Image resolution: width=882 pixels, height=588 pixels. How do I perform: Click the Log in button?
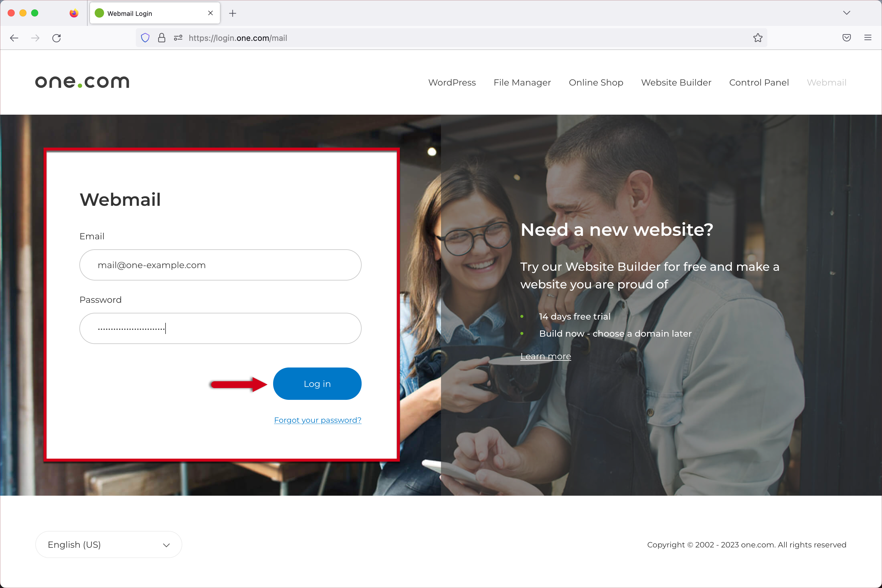click(317, 383)
